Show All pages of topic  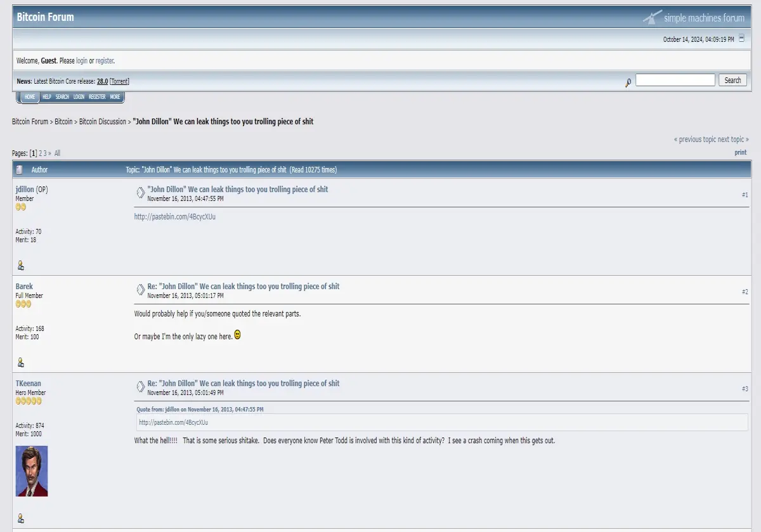(x=57, y=153)
